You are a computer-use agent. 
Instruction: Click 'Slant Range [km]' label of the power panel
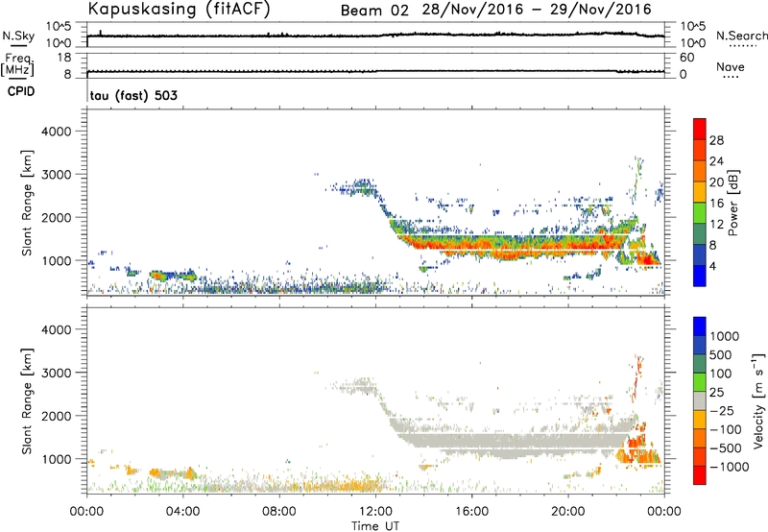click(x=27, y=203)
